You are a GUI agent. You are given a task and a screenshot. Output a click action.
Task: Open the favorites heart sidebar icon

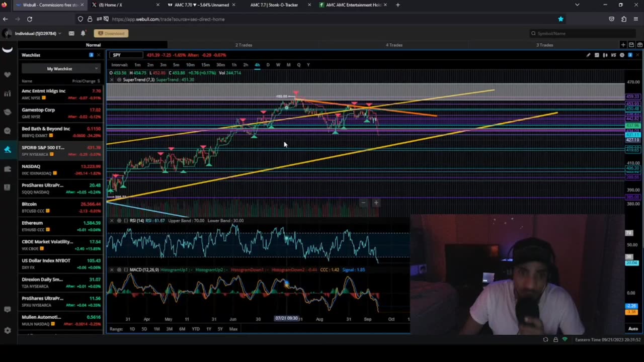tap(7, 74)
